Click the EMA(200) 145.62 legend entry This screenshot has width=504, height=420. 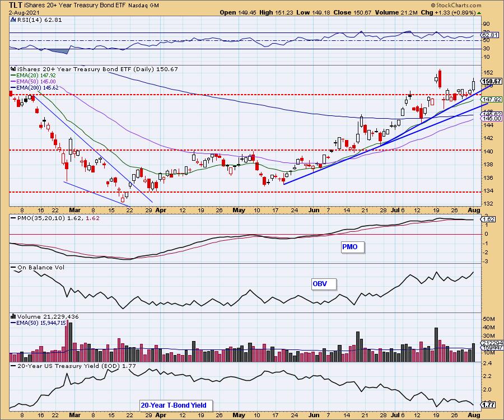click(34, 87)
